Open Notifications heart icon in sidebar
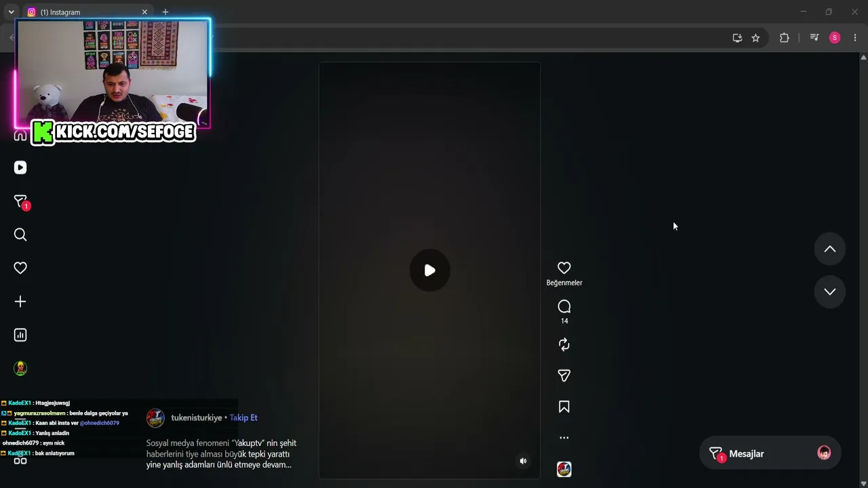 pos(20,268)
